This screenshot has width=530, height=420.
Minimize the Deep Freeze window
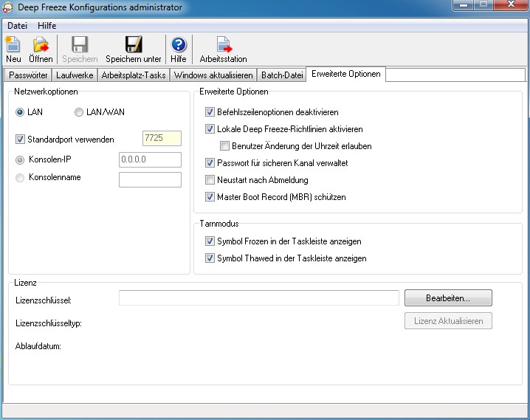tap(464, 5)
